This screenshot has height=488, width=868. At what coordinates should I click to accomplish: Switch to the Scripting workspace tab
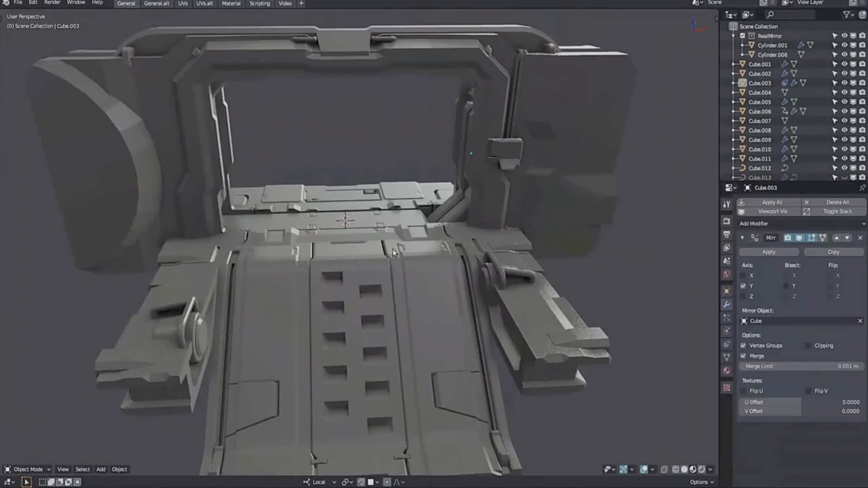tap(259, 3)
